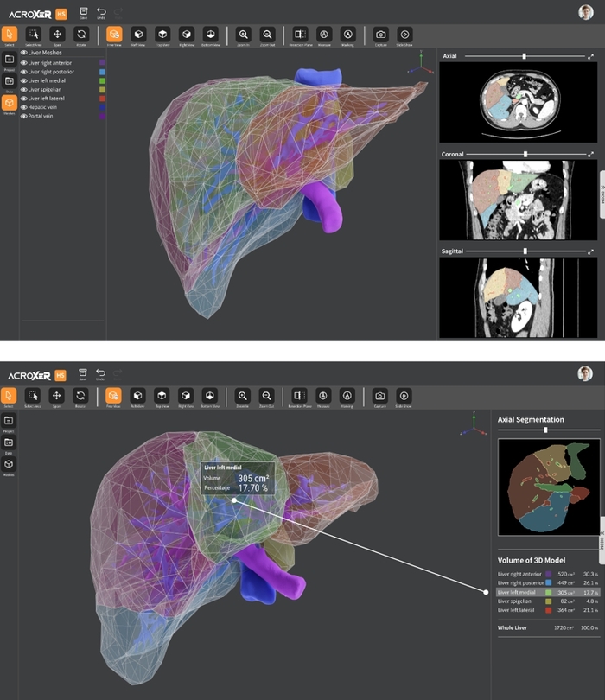The image size is (605, 700).
Task: Open the Meshes sidebar tab beside mesh list
Action: coord(9,103)
